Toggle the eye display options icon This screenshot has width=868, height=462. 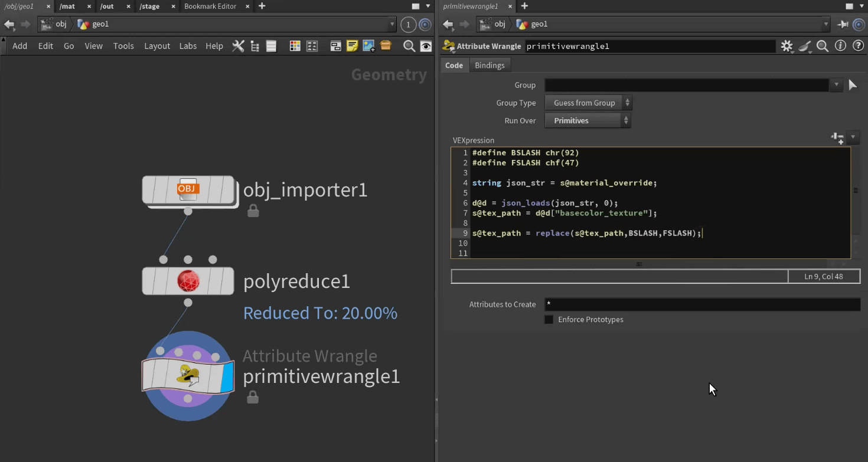[426, 46]
